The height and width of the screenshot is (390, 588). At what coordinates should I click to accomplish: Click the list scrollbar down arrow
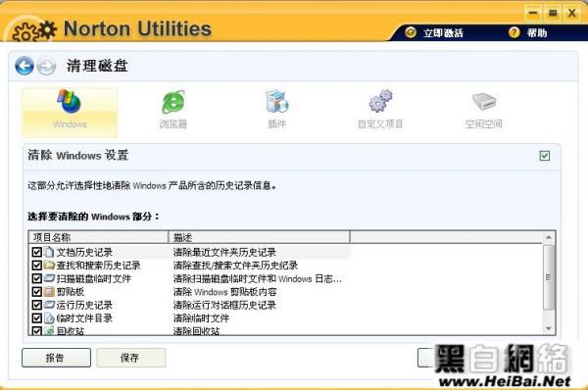(548, 329)
